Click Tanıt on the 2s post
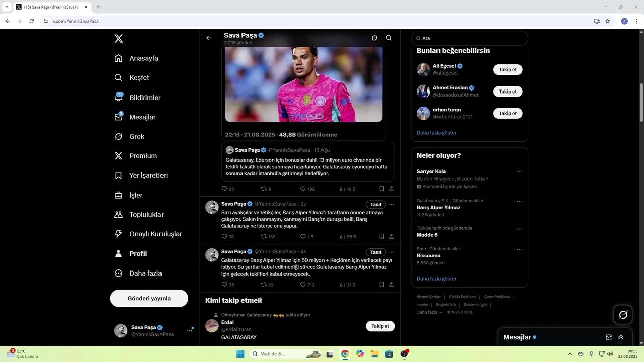The width and height of the screenshot is (644, 362). pos(376,204)
